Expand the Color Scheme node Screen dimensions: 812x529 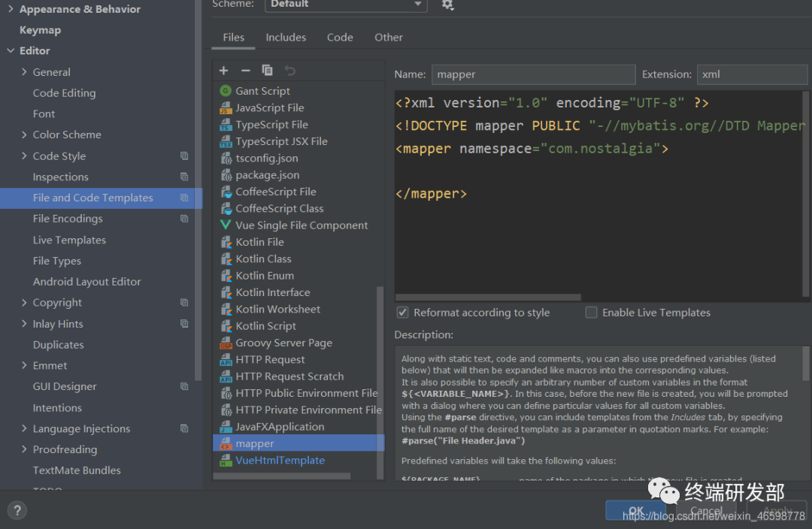(x=24, y=135)
